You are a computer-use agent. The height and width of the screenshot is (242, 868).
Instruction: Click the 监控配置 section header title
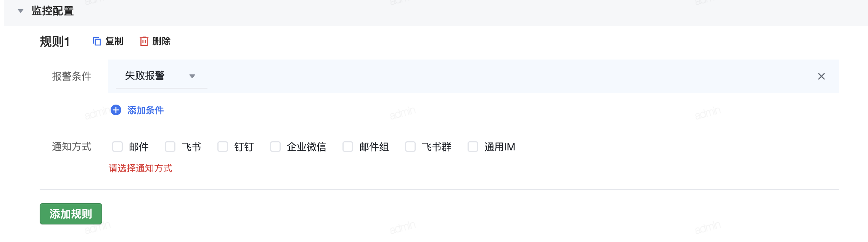53,11
